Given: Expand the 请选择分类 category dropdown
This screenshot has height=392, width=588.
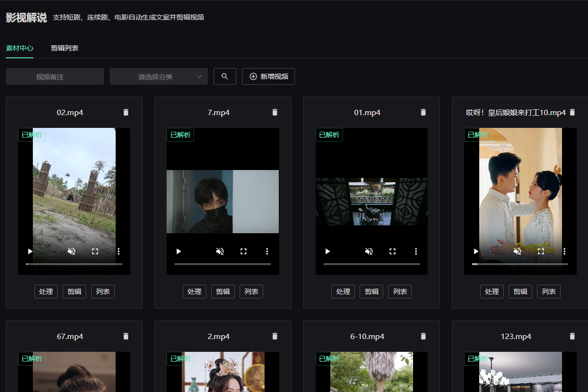Looking at the screenshot, I should (x=159, y=76).
